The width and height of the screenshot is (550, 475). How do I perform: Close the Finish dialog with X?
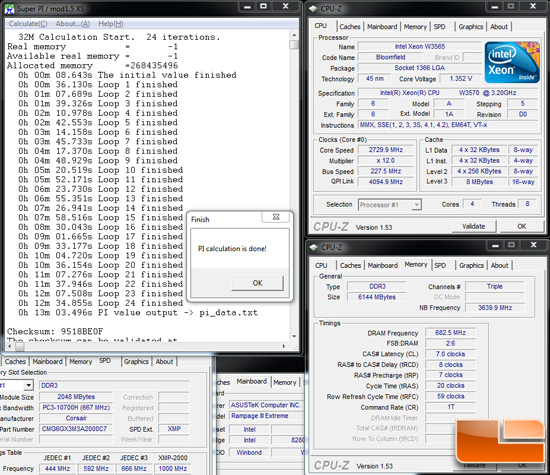coord(276,217)
